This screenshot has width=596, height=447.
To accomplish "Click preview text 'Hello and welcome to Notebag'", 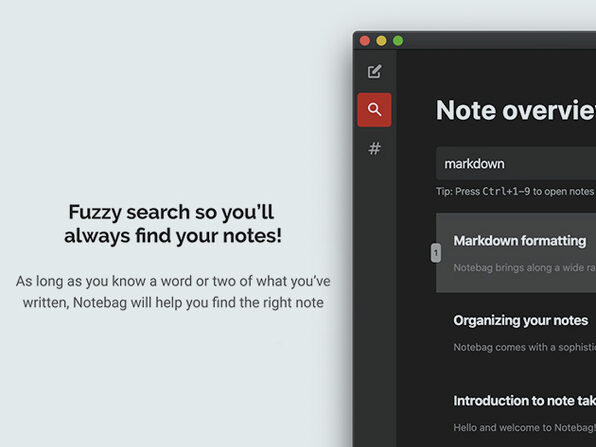I will 525,427.
